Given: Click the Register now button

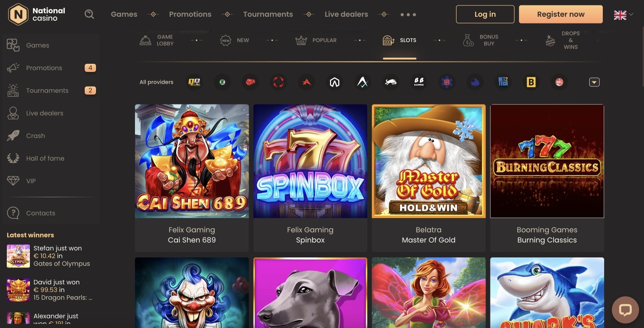Looking at the screenshot, I should pos(561,14).
